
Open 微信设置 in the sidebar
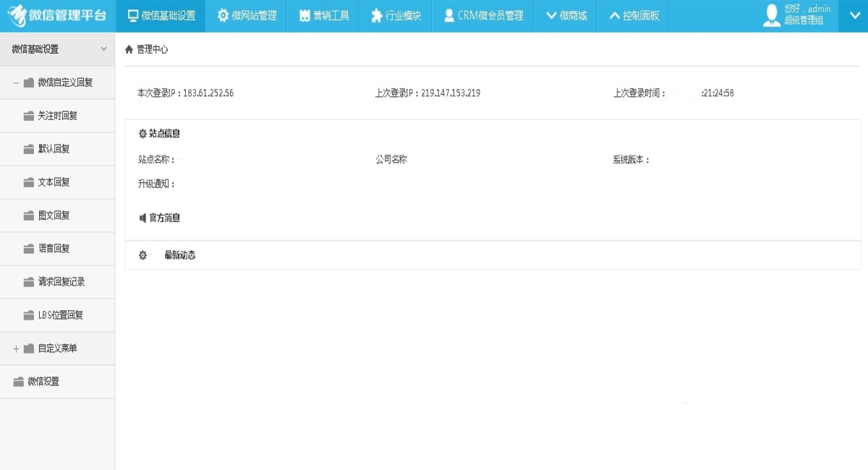(x=58, y=382)
